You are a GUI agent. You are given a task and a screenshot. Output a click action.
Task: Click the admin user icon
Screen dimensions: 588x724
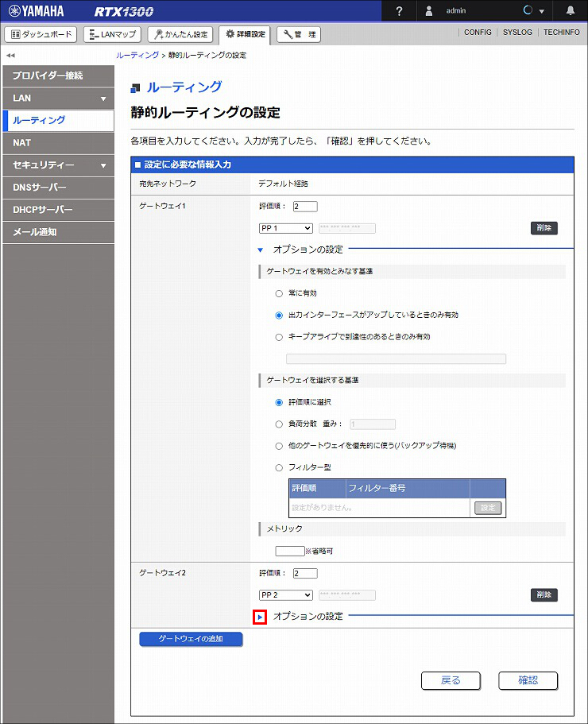click(x=429, y=10)
